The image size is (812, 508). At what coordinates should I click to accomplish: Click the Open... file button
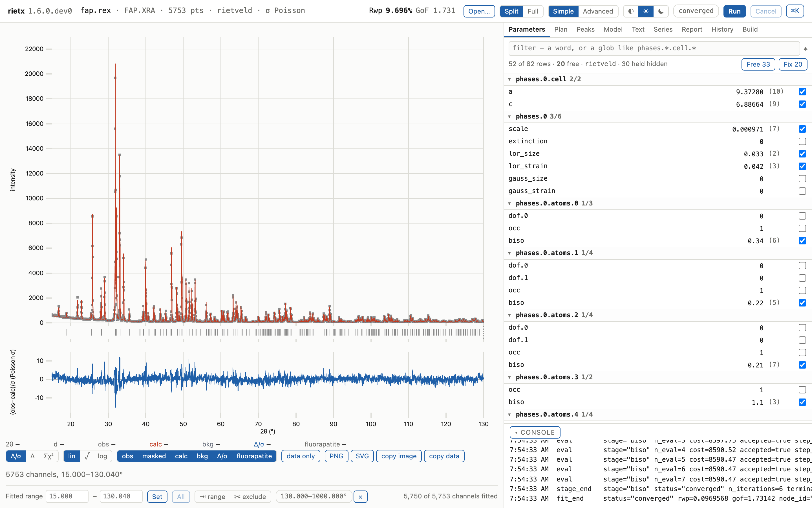point(479,11)
